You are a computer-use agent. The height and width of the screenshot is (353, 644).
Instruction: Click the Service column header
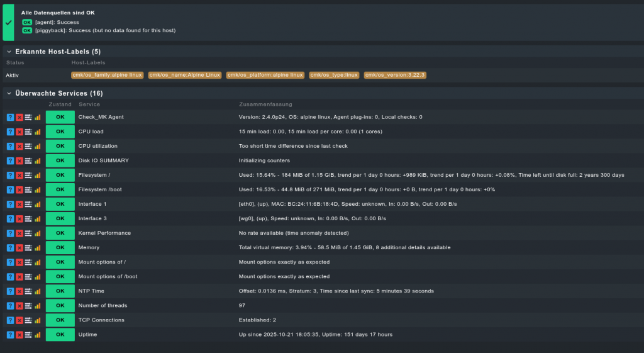pos(89,104)
